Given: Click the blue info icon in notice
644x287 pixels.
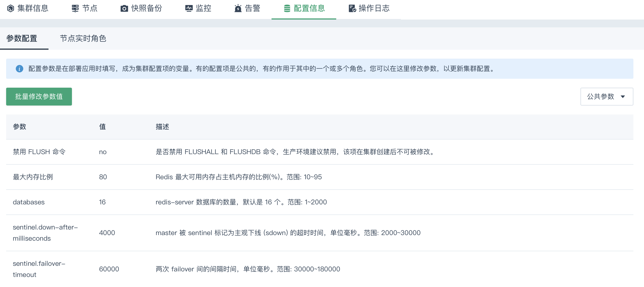Looking at the screenshot, I should click(x=20, y=69).
